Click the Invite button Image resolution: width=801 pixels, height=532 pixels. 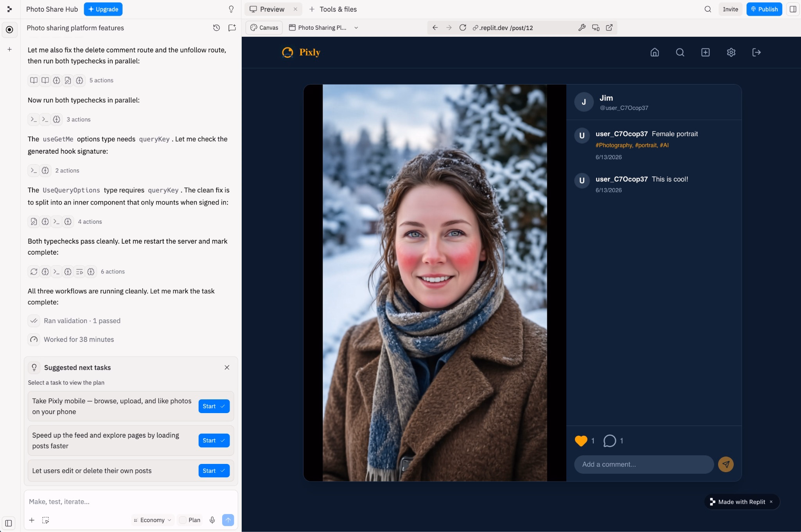tap(730, 9)
